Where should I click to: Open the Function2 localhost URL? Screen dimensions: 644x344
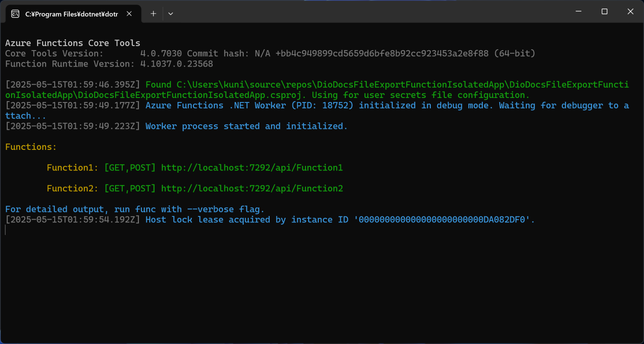tap(252, 188)
